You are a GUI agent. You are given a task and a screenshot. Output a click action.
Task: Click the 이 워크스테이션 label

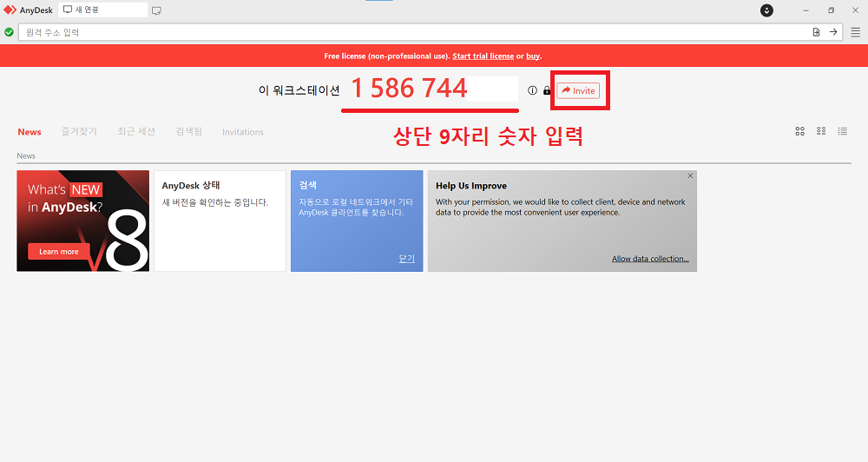pos(299,90)
